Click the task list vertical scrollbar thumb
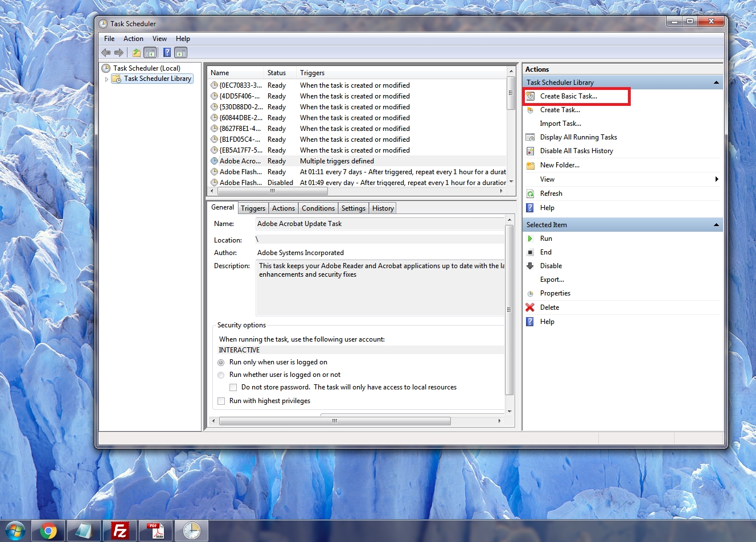The width and height of the screenshot is (756, 542). [x=511, y=95]
